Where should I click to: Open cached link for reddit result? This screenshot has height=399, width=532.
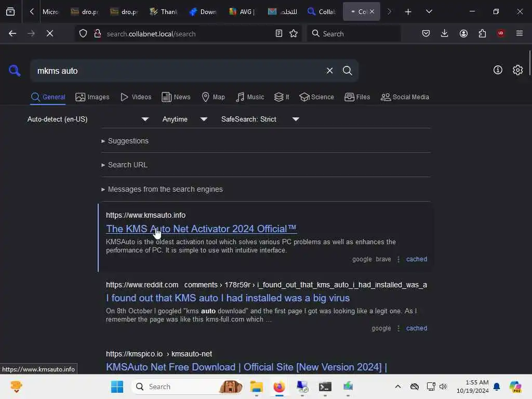(417, 328)
